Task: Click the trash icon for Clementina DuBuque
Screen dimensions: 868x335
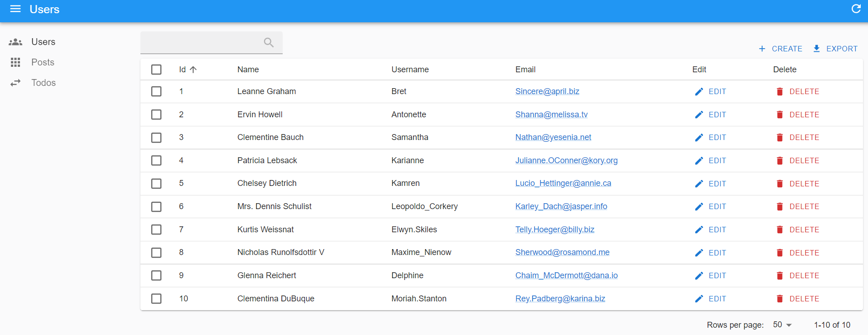Action: tap(780, 299)
